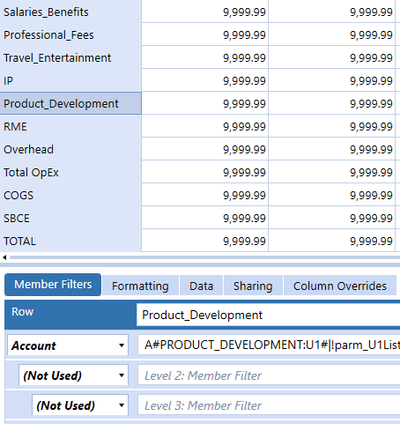Edit the Row name field Product_Development
The image size is (400, 424).
(x=268, y=315)
